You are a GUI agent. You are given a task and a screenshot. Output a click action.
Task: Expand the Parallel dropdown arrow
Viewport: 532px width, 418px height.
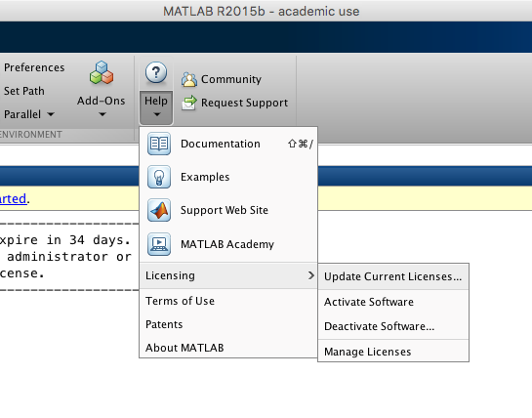coord(51,114)
